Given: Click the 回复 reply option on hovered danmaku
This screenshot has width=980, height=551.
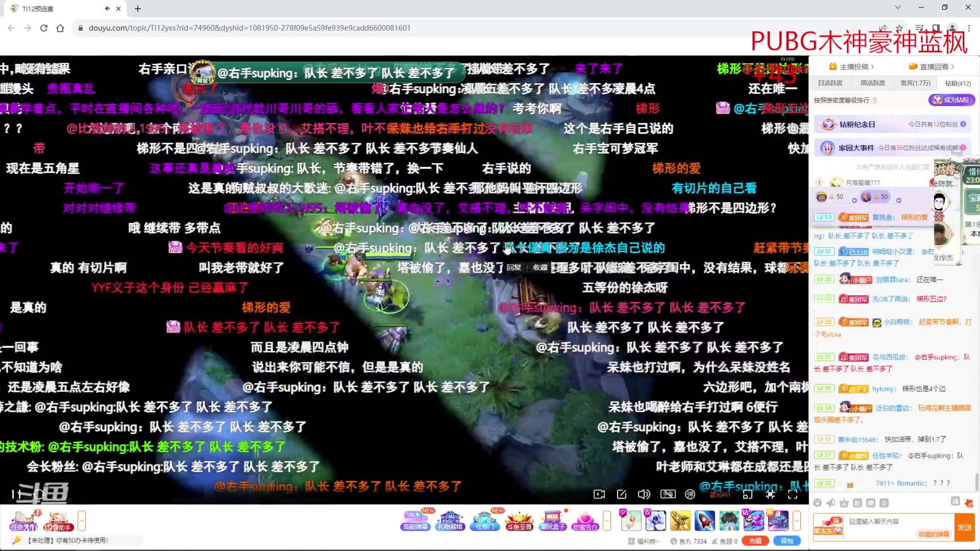Looking at the screenshot, I should (514, 267).
